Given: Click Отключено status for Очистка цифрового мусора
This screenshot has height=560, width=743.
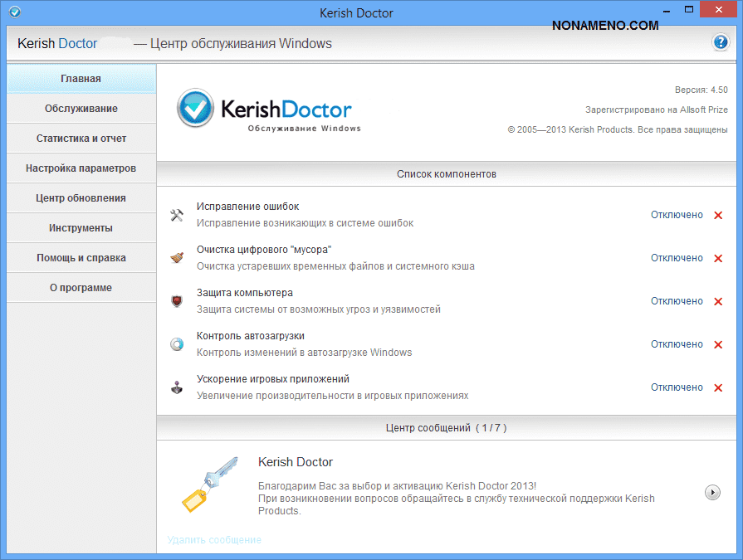Looking at the screenshot, I should pyautogui.click(x=677, y=258).
